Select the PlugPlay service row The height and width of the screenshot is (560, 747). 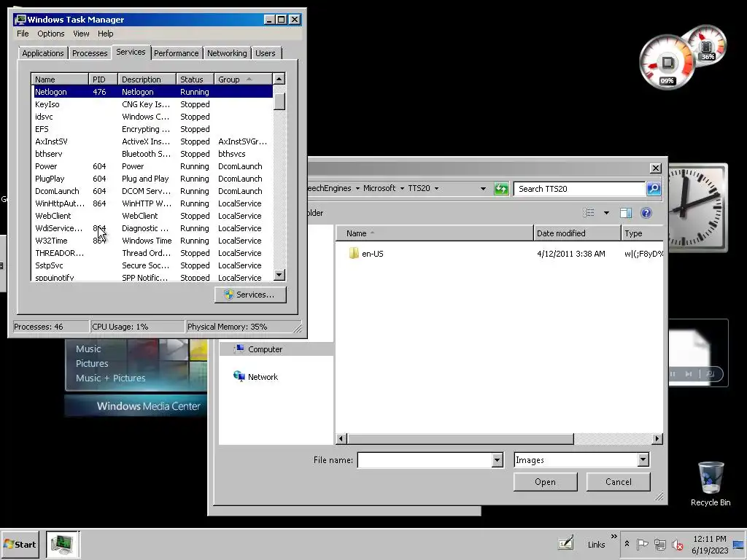tap(152, 179)
